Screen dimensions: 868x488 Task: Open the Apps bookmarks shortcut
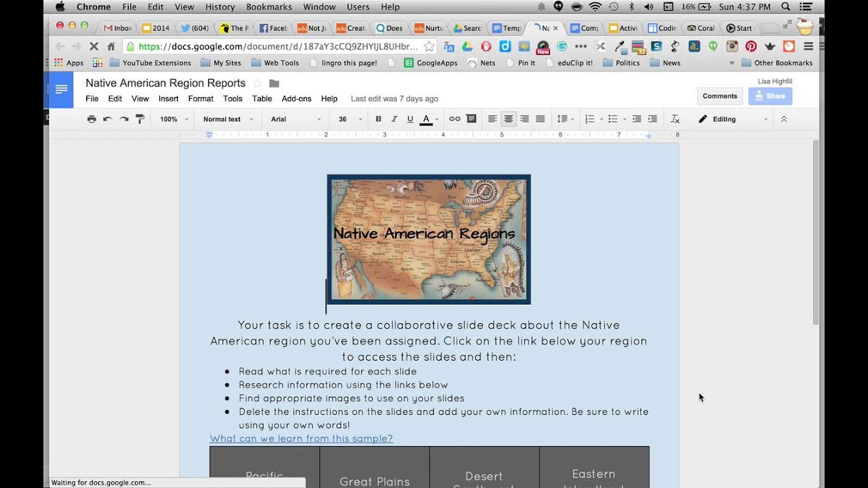(68, 63)
